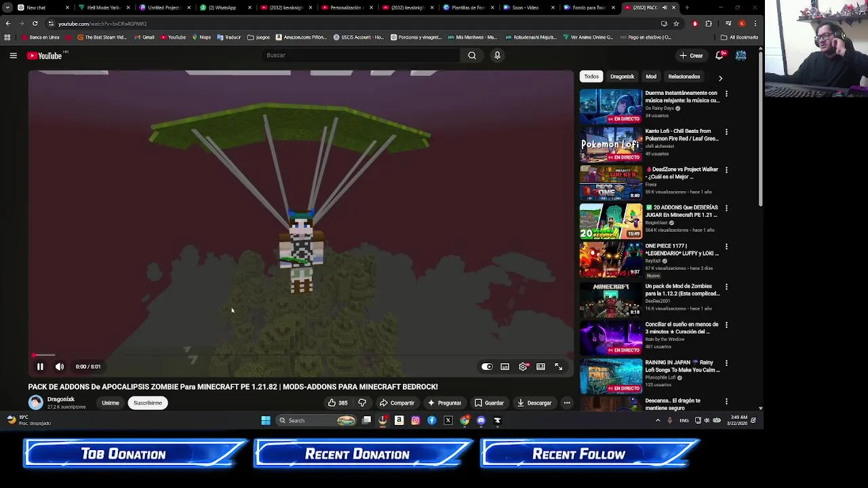This screenshot has width=868, height=488.
Task: Open options menu for 20 ADDONS video
Action: 726,208
